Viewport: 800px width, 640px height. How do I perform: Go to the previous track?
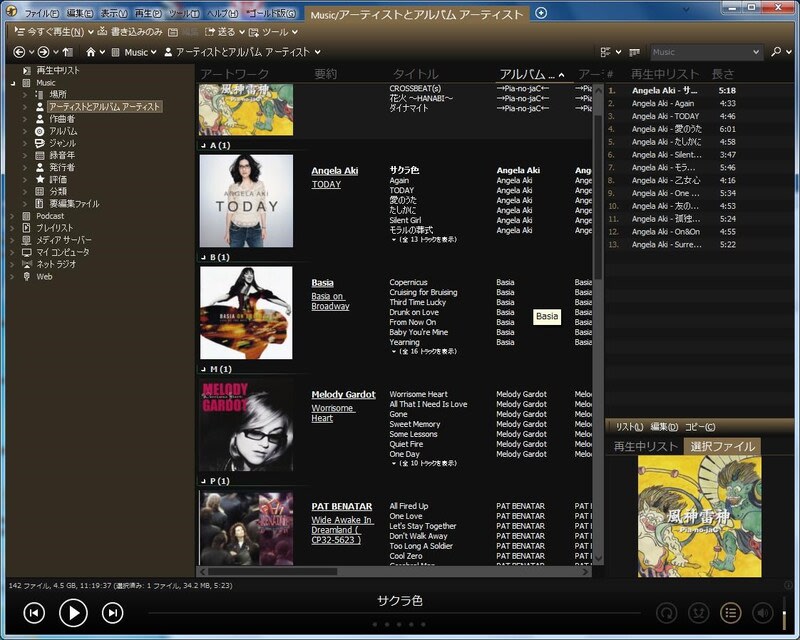[34, 613]
